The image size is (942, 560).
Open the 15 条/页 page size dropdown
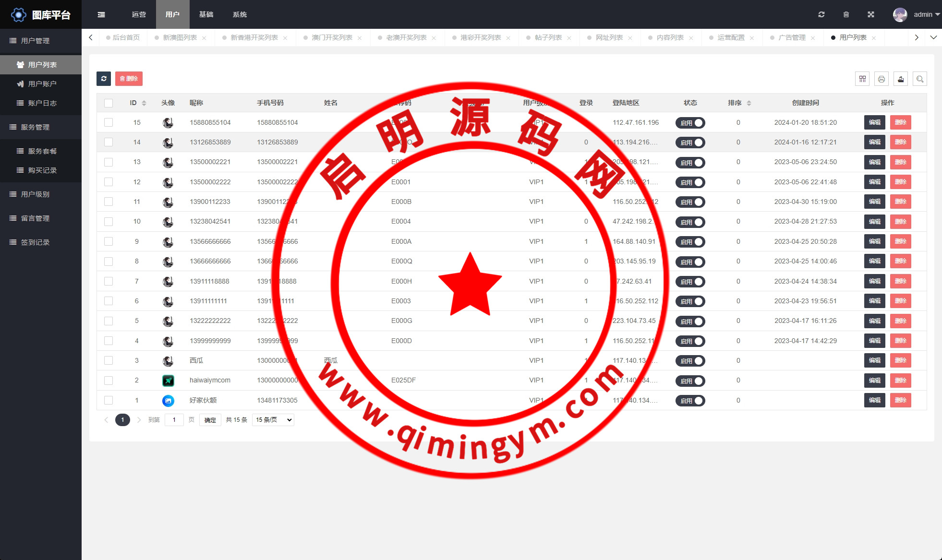[x=273, y=420]
